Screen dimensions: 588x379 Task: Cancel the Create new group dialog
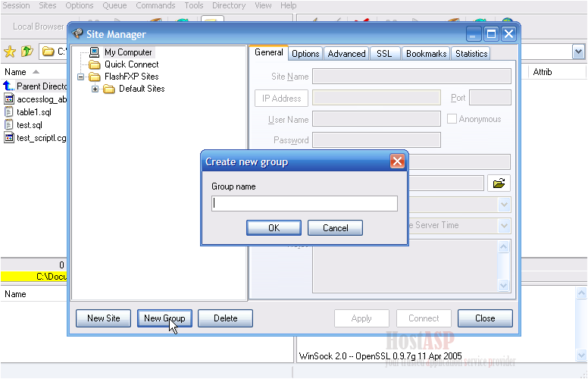click(x=335, y=227)
